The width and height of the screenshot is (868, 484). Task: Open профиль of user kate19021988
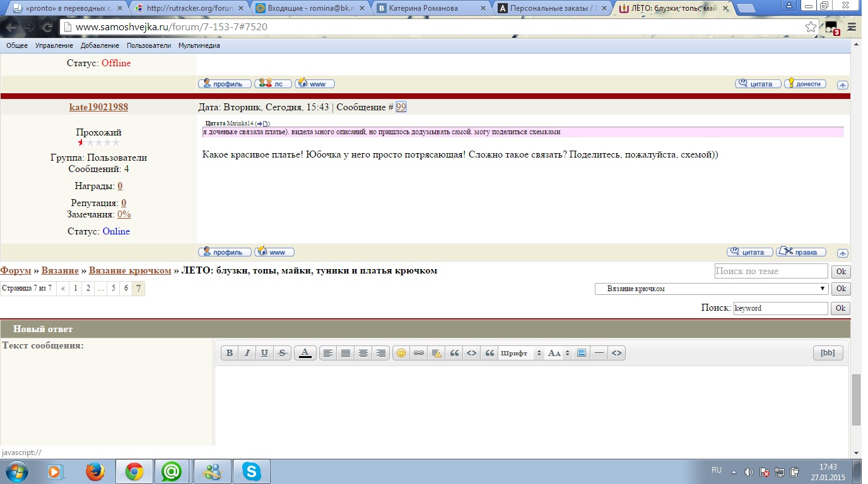pyautogui.click(x=225, y=252)
